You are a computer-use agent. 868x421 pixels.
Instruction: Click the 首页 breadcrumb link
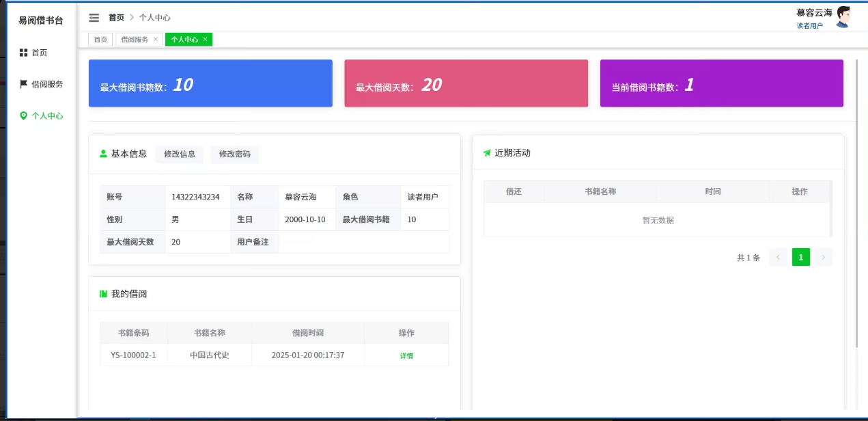click(x=116, y=18)
